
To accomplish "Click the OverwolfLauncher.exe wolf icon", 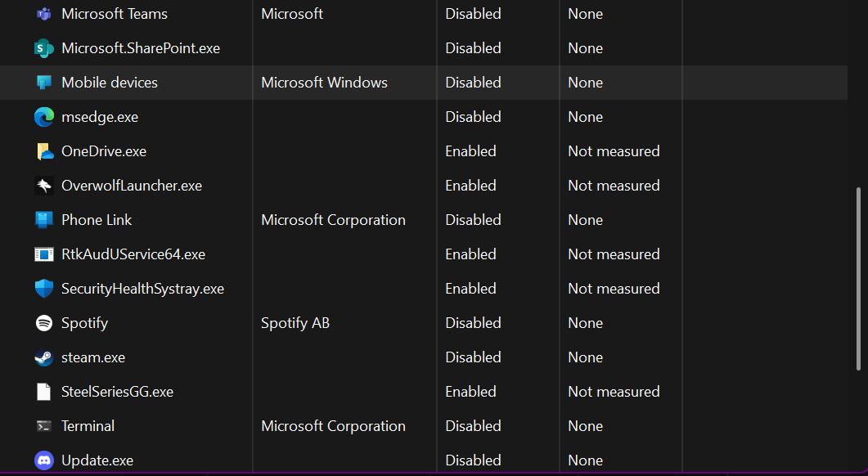I will pyautogui.click(x=43, y=186).
